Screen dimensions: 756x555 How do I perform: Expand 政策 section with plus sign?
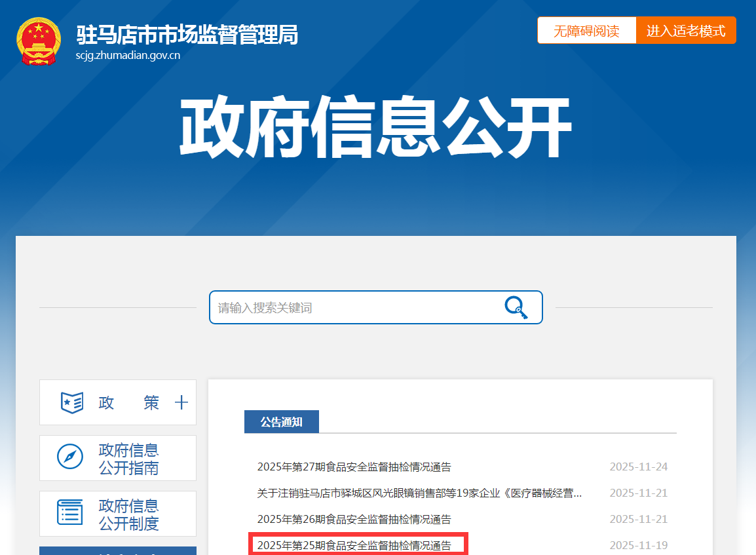click(x=181, y=402)
